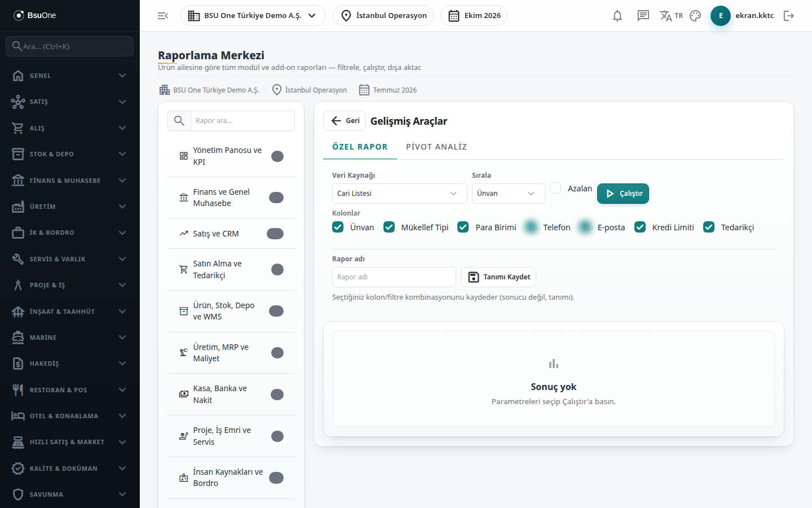Focus the Rapor ara search field
This screenshot has width=812, height=508.
click(x=242, y=121)
